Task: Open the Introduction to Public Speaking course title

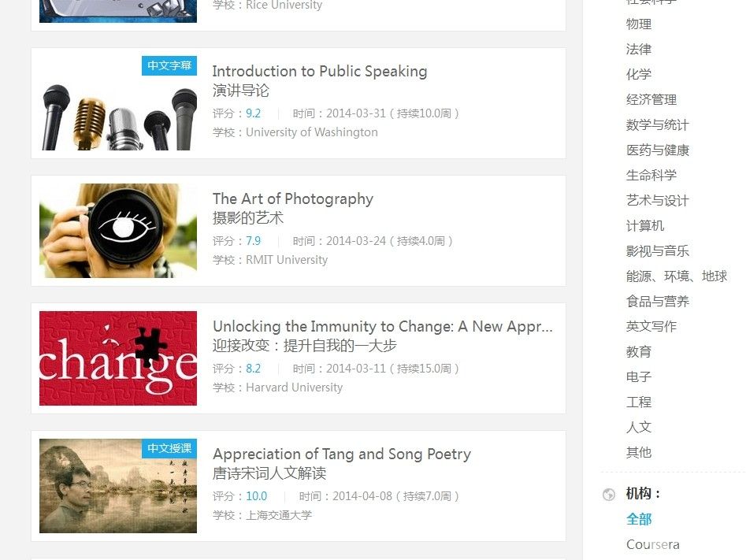Action: (320, 72)
